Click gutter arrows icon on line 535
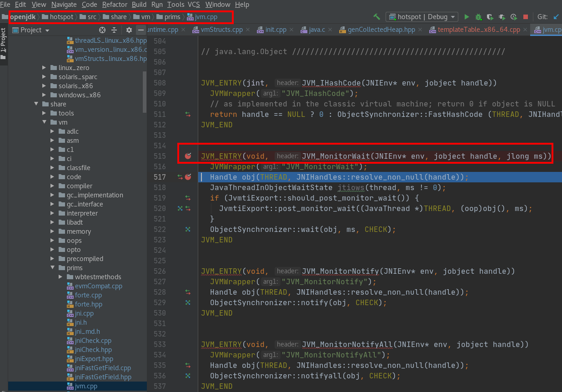 pos(188,365)
